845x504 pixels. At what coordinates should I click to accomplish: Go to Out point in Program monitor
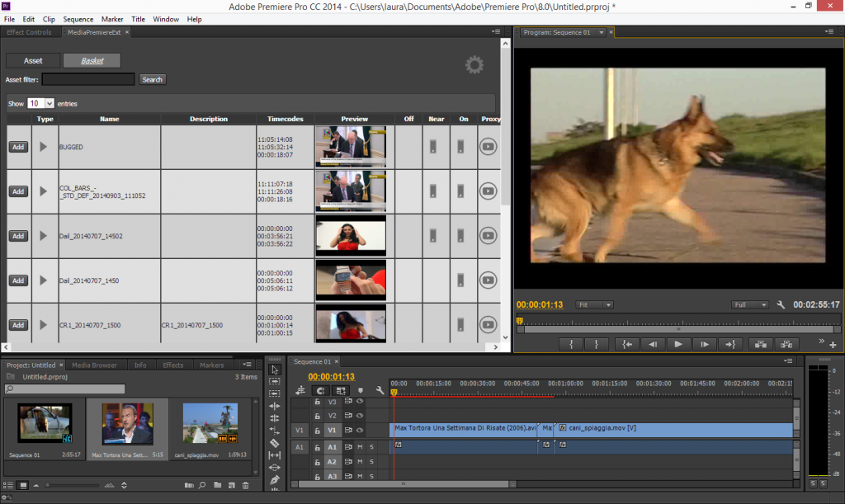[729, 345]
